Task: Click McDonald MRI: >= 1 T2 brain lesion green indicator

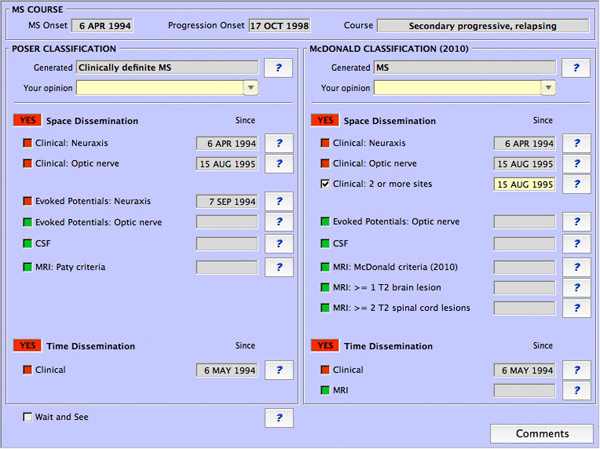Action: point(325,287)
